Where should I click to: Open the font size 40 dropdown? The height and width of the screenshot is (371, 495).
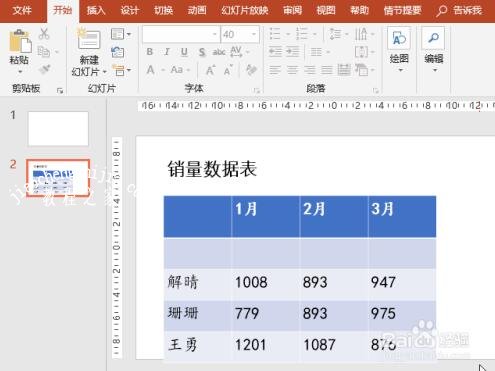tap(254, 34)
